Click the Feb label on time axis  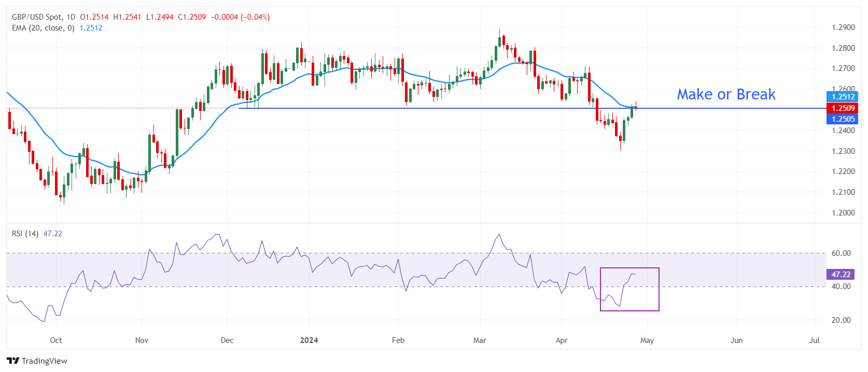pyautogui.click(x=398, y=340)
